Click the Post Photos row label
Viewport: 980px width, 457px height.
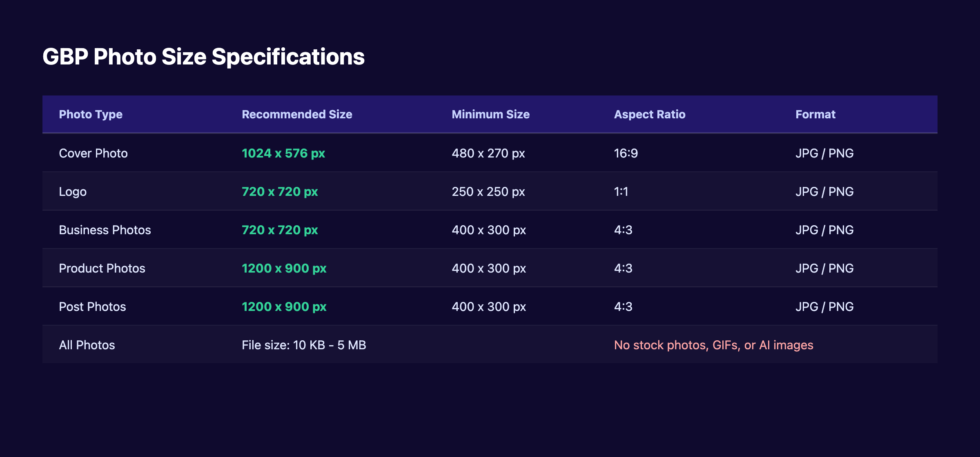(x=92, y=306)
